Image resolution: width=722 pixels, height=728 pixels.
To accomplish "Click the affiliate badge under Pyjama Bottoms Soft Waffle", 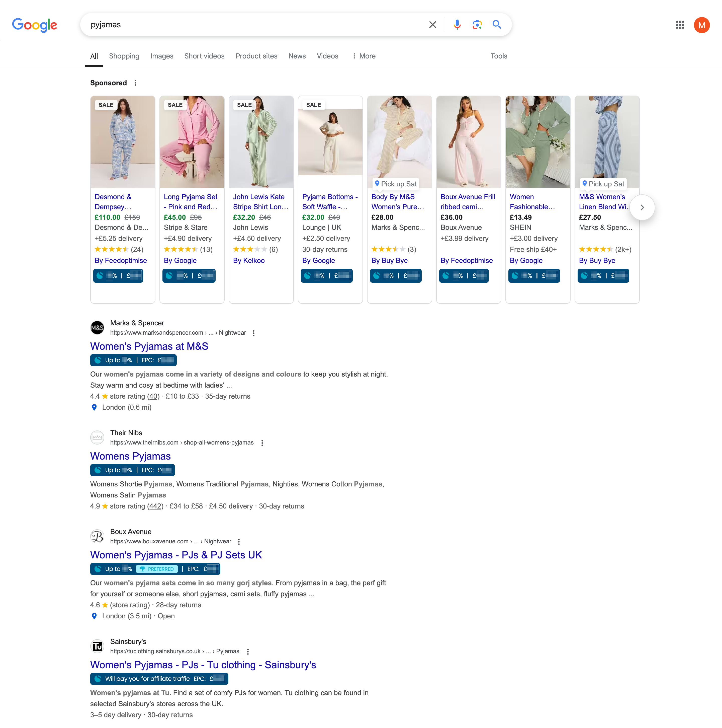I will click(327, 276).
